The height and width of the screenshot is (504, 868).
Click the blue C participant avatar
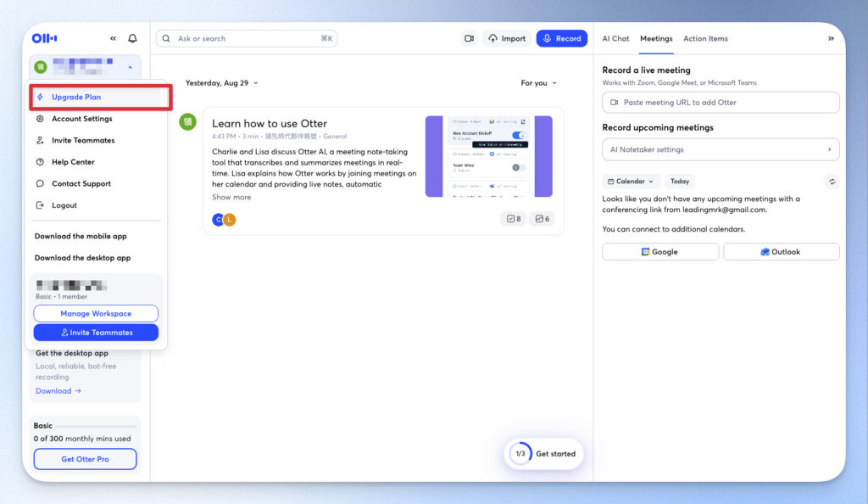tap(218, 220)
